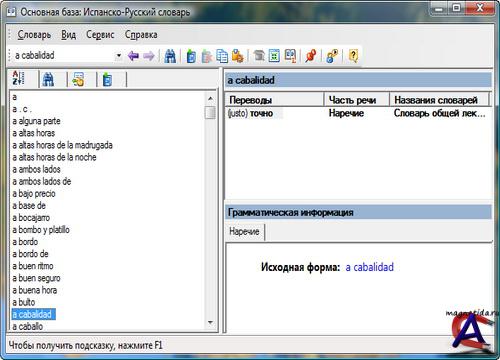The height and width of the screenshot is (360, 500).
Task: Switch to the binoculars search tab in left panel
Action: pyautogui.click(x=48, y=79)
